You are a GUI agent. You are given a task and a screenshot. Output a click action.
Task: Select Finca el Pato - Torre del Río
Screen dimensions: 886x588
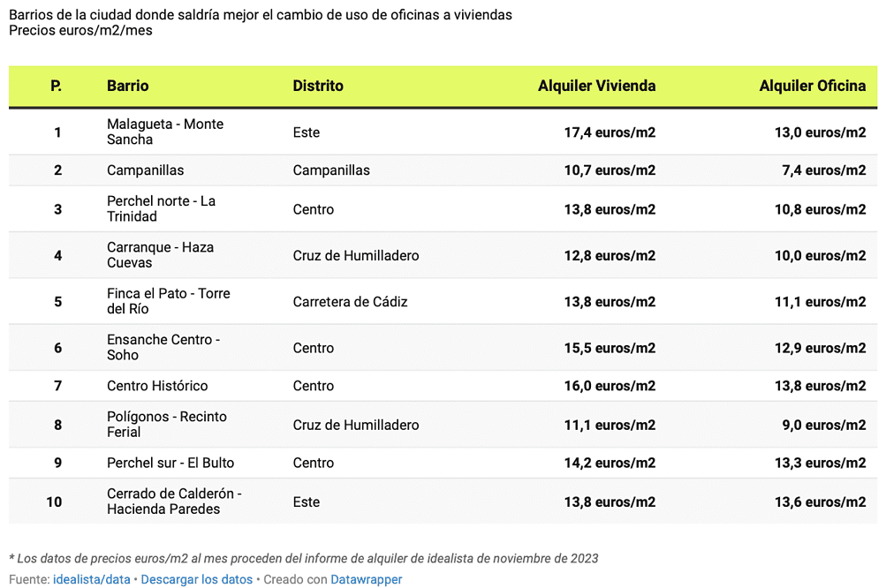pyautogui.click(x=168, y=301)
